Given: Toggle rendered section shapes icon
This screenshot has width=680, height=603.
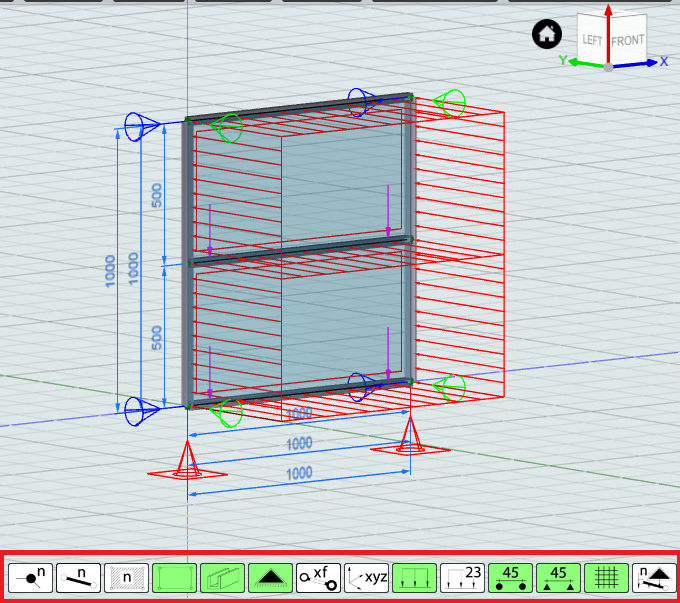Looking at the screenshot, I should coord(222,578).
